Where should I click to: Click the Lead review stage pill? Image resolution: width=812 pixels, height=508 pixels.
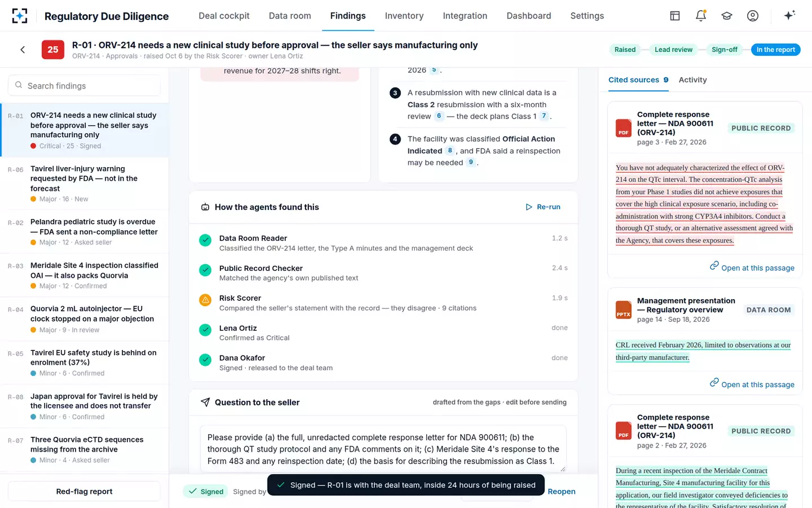click(673, 50)
